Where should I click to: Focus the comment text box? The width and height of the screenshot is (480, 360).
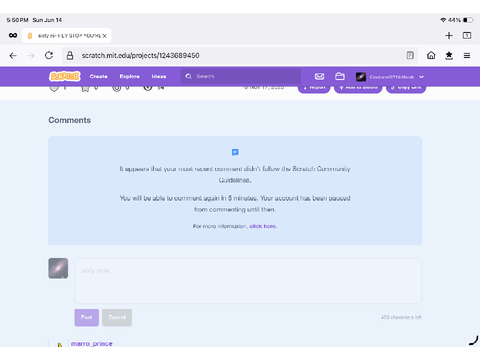click(x=248, y=281)
